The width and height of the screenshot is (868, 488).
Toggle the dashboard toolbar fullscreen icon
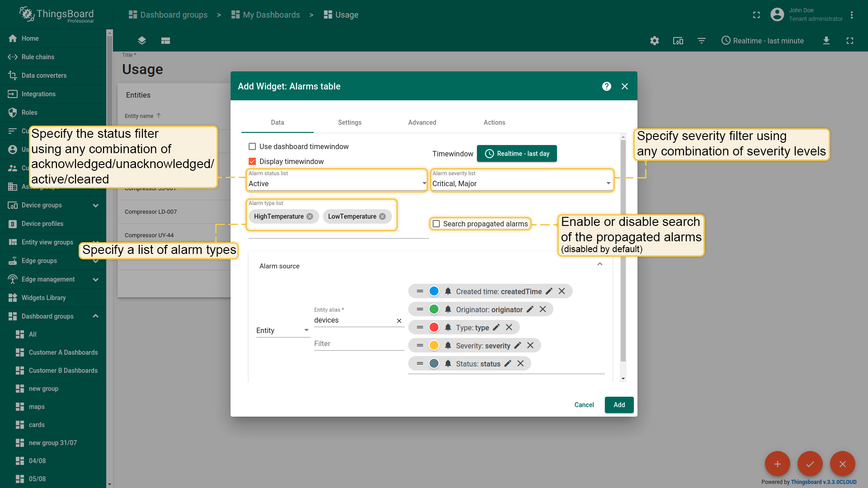[850, 41]
